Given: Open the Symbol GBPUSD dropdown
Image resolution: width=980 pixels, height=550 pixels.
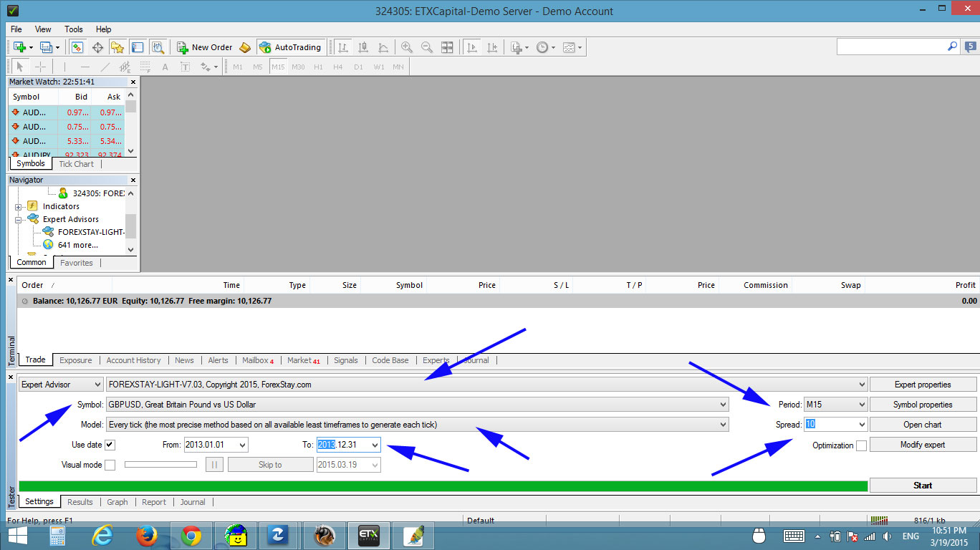Looking at the screenshot, I should click(x=417, y=405).
